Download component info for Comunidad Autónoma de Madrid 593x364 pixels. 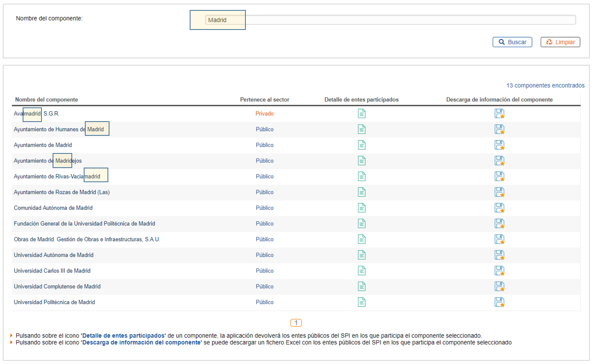coord(499,208)
